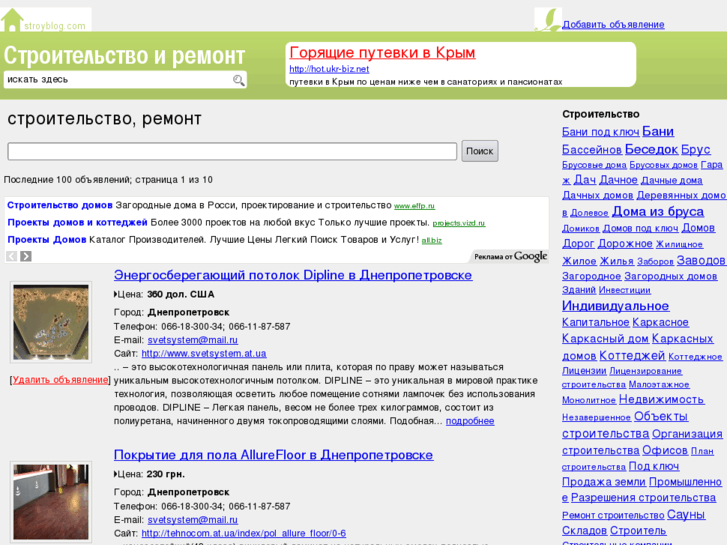Select the Домиков tag
Screen dimensions: 727x545
coord(580,229)
